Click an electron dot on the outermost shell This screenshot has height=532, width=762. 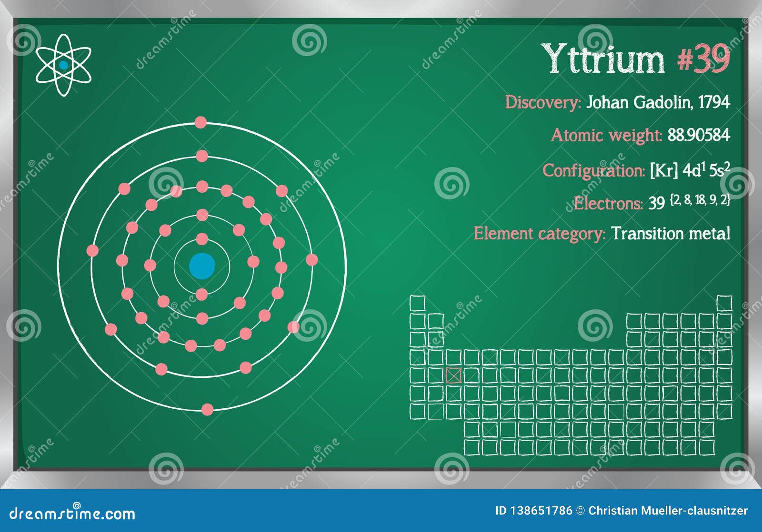[x=201, y=123]
